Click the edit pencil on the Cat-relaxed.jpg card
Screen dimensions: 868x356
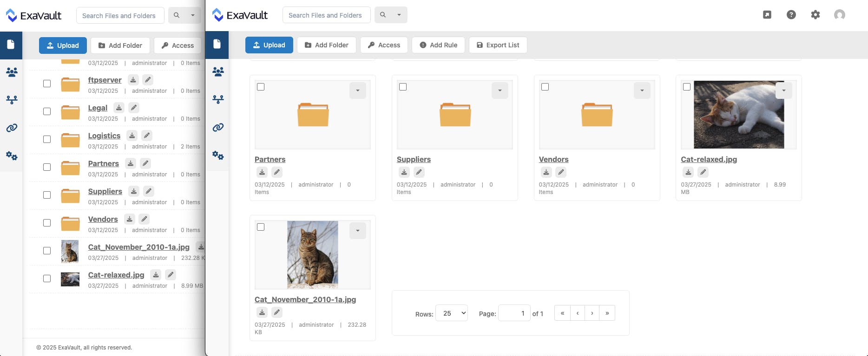point(704,172)
